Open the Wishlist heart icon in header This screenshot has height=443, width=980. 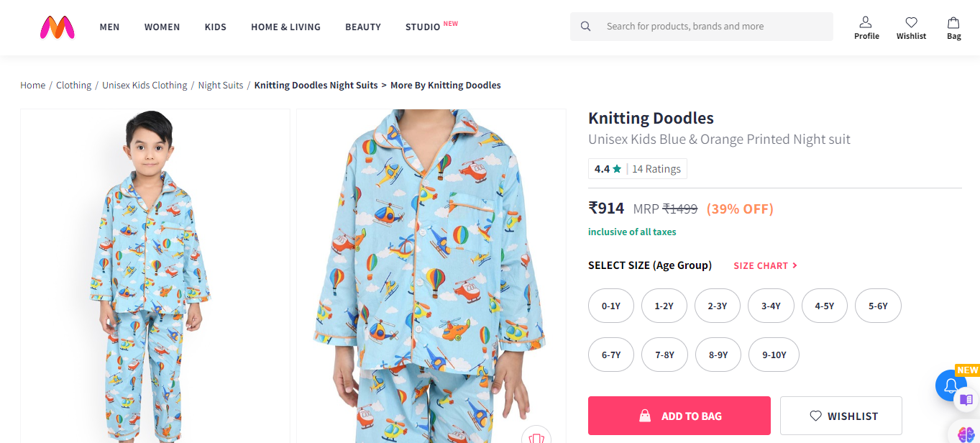pyautogui.click(x=911, y=27)
